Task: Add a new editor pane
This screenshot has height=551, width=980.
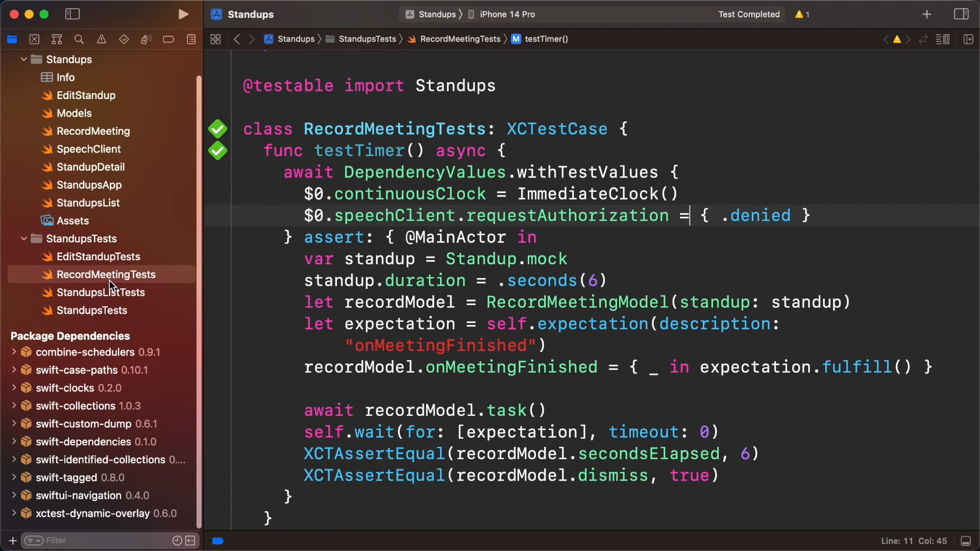Action: pos(968,39)
